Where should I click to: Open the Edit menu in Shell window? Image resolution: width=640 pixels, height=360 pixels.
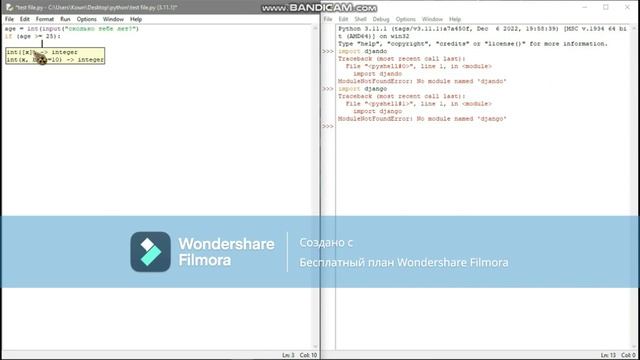343,19
